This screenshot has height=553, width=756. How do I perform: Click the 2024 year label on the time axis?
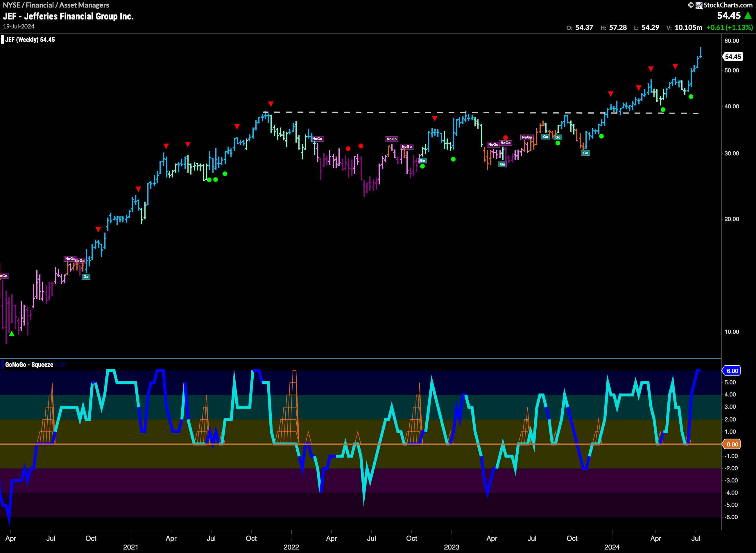point(612,547)
